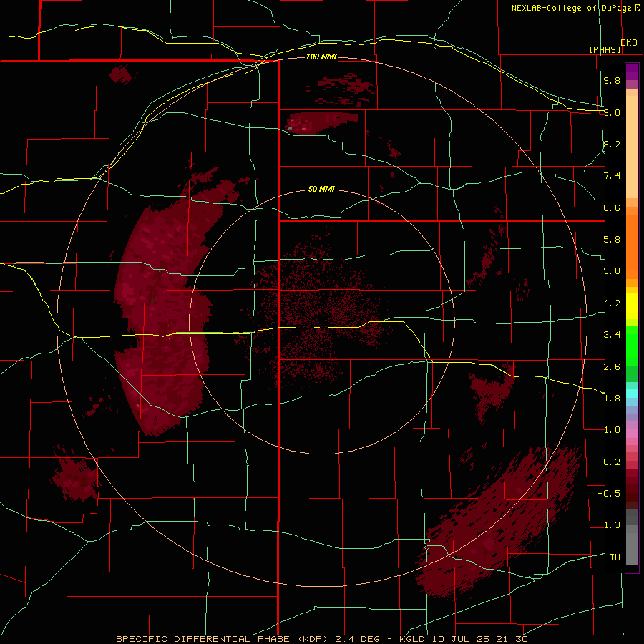
Task: Pick the yellow band in the color scale
Action: (632, 306)
